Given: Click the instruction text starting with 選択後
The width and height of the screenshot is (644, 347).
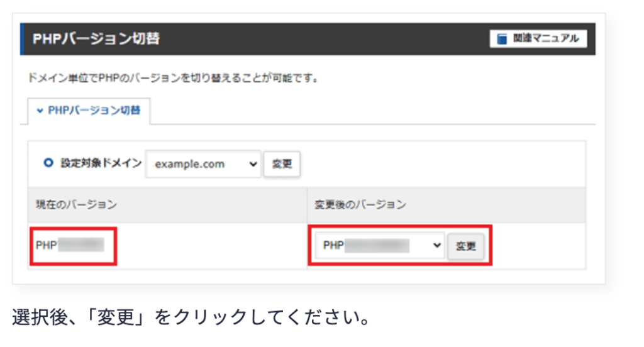Looking at the screenshot, I should [190, 317].
